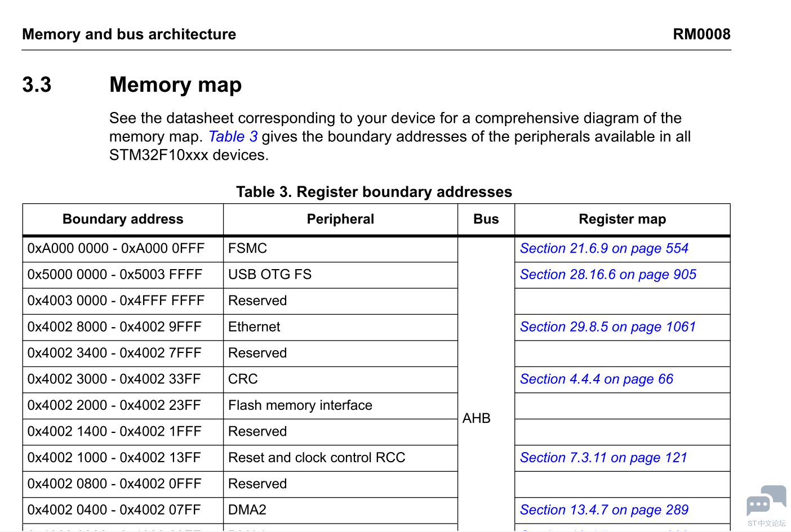791x532 pixels.
Task: Open Section 7.3.11 on page 121 link
Action: coord(603,458)
